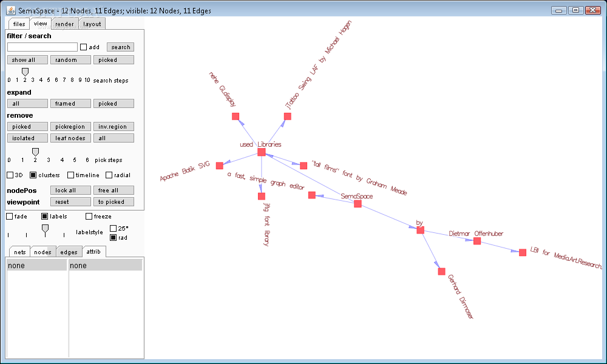Click the jftg font library node

(x=262, y=196)
